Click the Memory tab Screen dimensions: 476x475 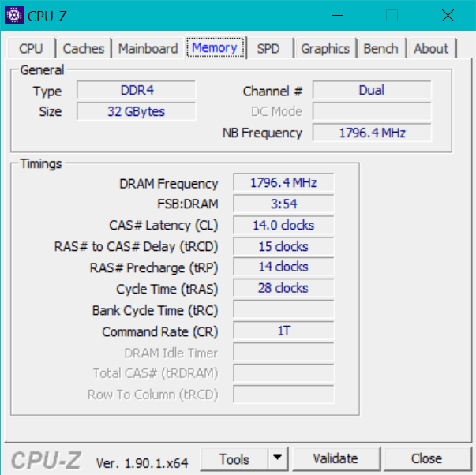click(x=215, y=47)
